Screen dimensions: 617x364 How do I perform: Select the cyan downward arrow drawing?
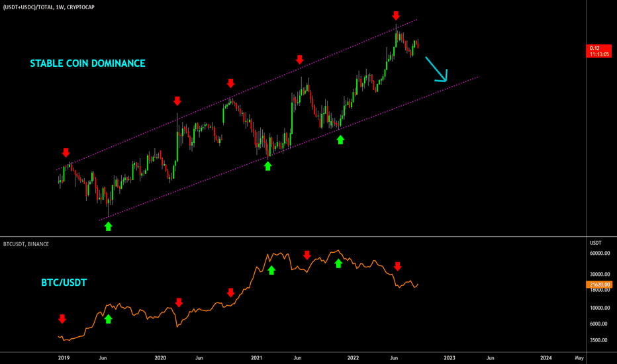pos(436,69)
